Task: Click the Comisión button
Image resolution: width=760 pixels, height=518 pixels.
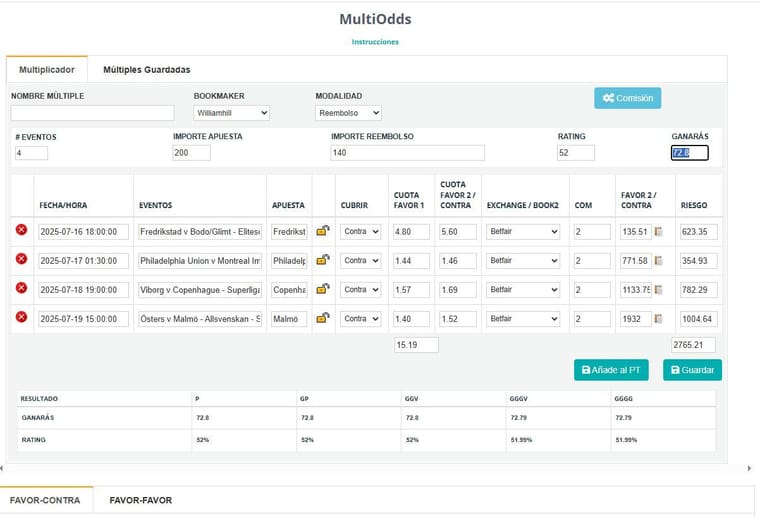Action: pos(628,98)
